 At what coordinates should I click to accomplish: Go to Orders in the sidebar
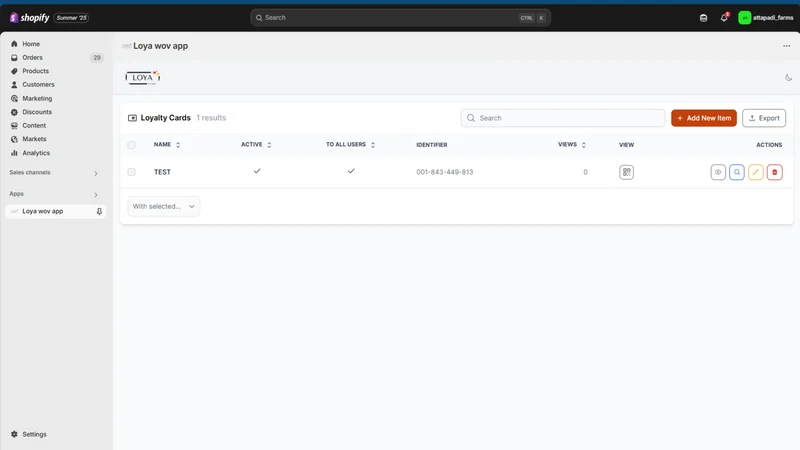[32, 58]
